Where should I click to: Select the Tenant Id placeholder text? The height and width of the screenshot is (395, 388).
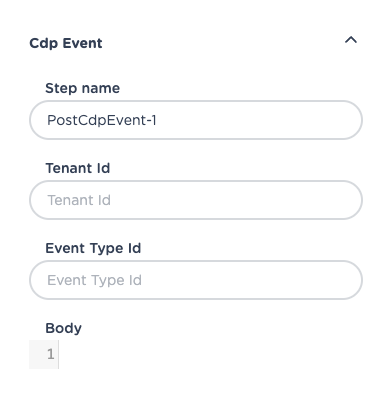click(x=79, y=200)
